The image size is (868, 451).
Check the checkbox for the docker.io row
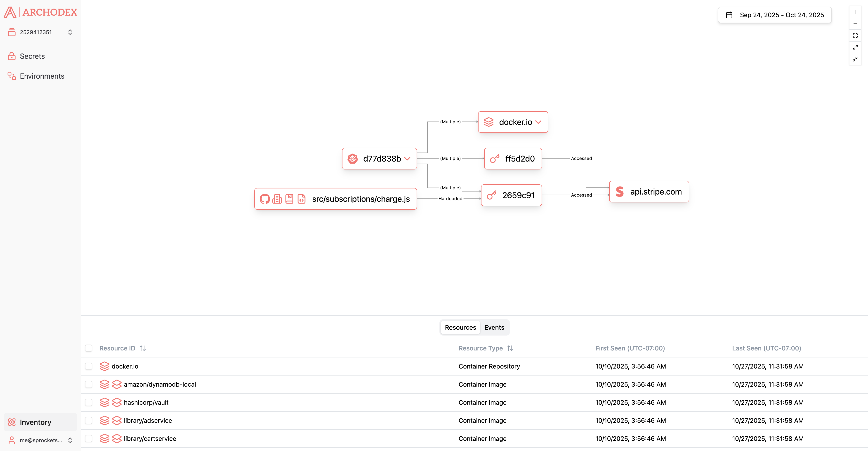pos(89,366)
